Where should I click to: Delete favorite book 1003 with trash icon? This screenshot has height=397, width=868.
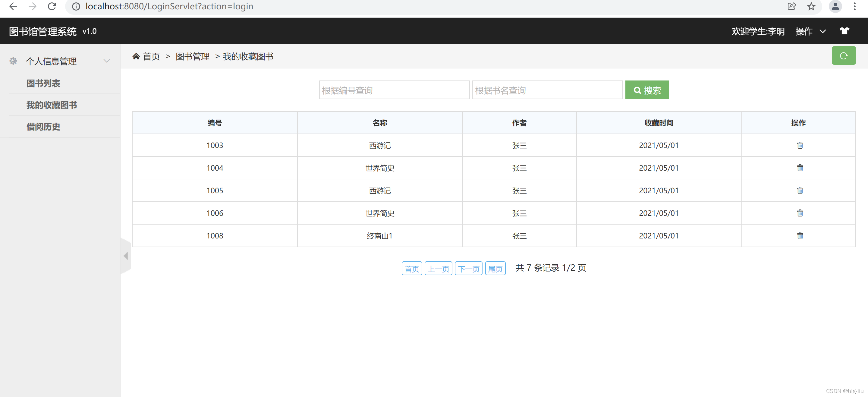(x=800, y=145)
